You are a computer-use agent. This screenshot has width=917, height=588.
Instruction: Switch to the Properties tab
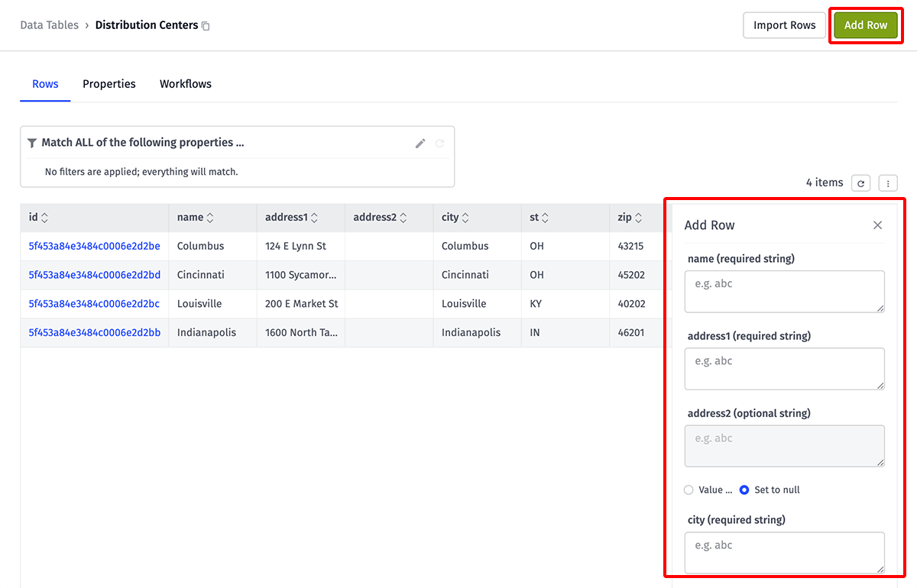[x=109, y=84]
